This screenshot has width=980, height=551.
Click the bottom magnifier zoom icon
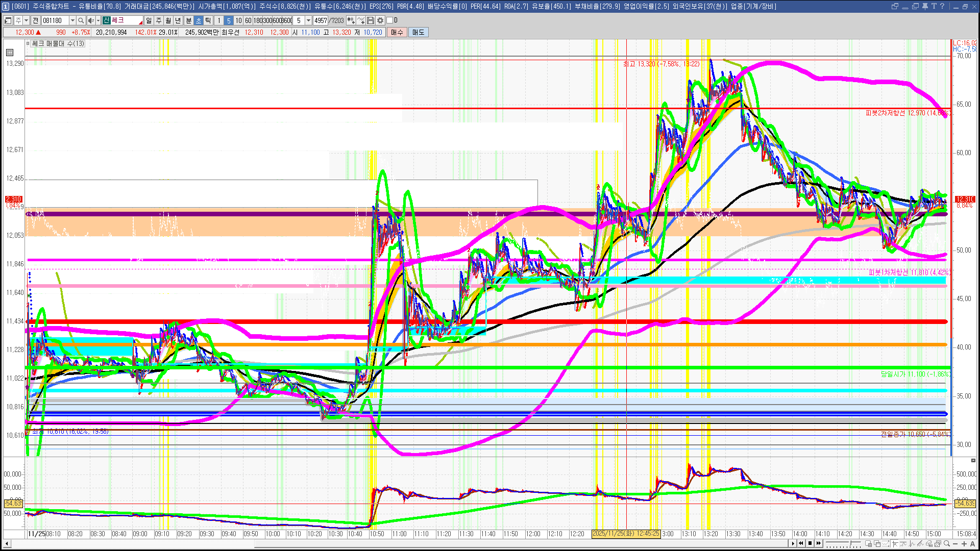click(x=947, y=543)
